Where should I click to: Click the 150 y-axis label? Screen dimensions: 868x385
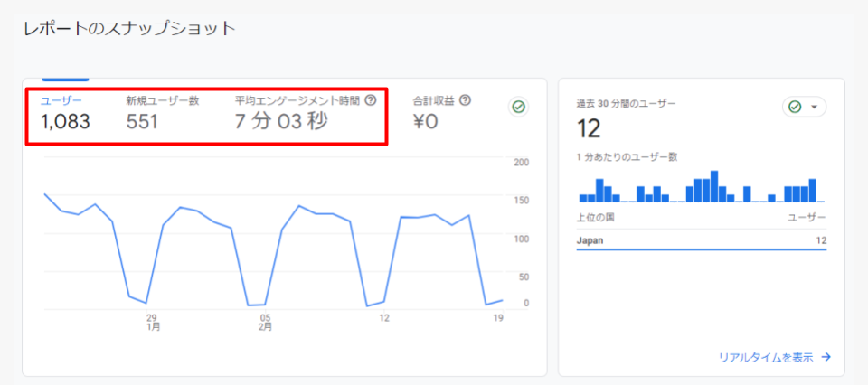click(x=523, y=201)
